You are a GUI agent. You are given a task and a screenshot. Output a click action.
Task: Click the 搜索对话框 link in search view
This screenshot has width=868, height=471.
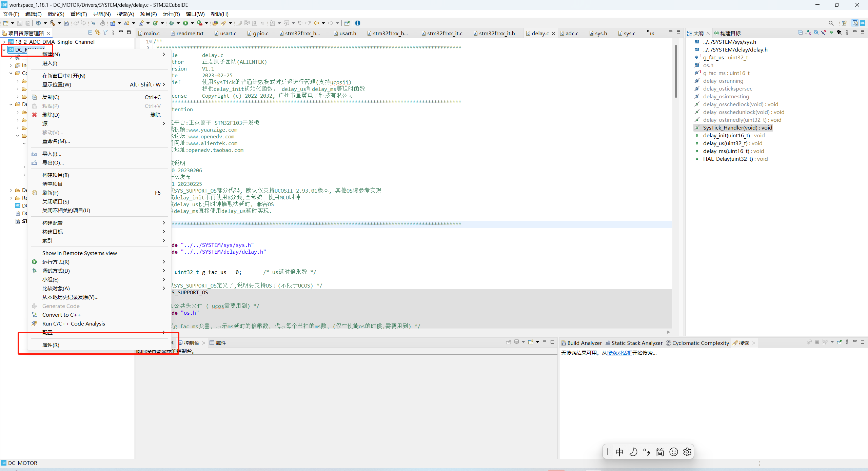pyautogui.click(x=619, y=353)
